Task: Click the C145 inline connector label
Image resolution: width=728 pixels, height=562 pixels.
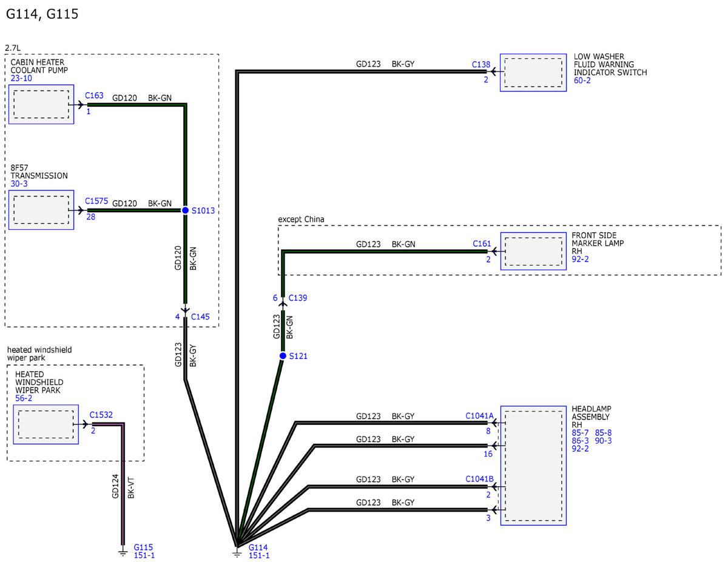Action: pyautogui.click(x=200, y=317)
